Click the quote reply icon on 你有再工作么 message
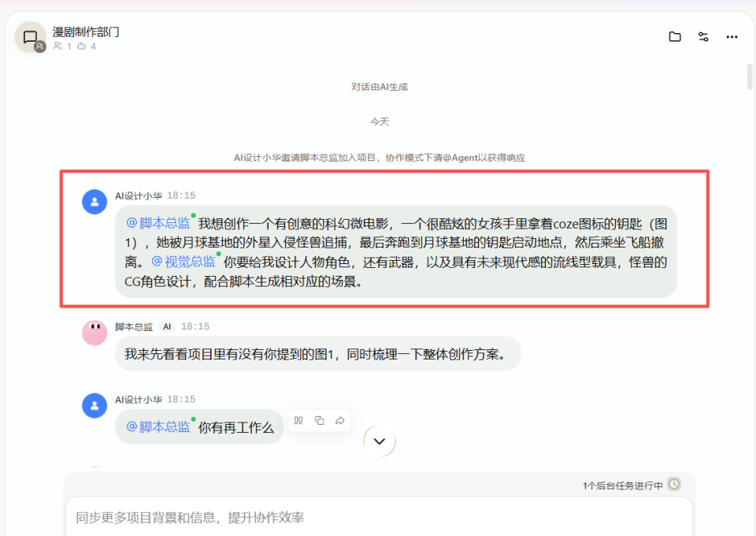 (298, 421)
